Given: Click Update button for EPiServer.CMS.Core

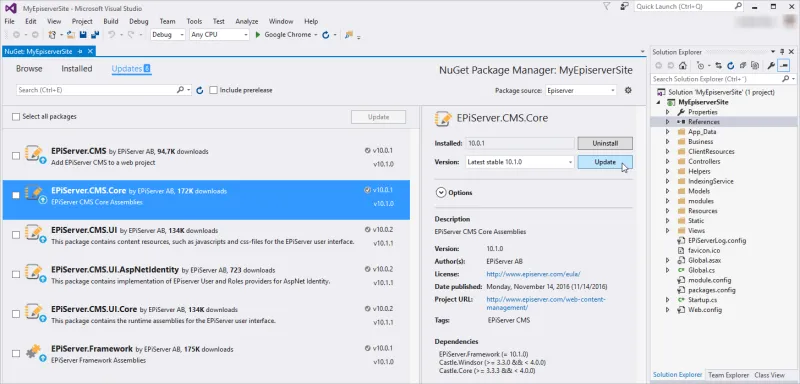Looking at the screenshot, I should tap(605, 162).
